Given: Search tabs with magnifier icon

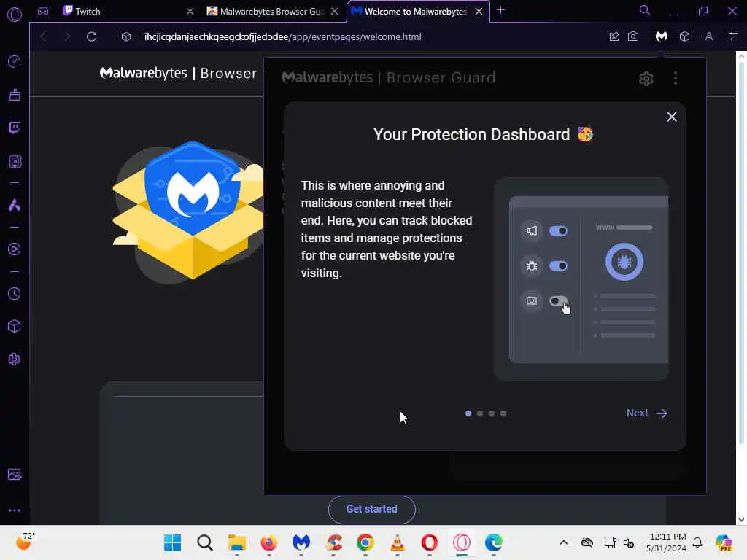Looking at the screenshot, I should [645, 10].
